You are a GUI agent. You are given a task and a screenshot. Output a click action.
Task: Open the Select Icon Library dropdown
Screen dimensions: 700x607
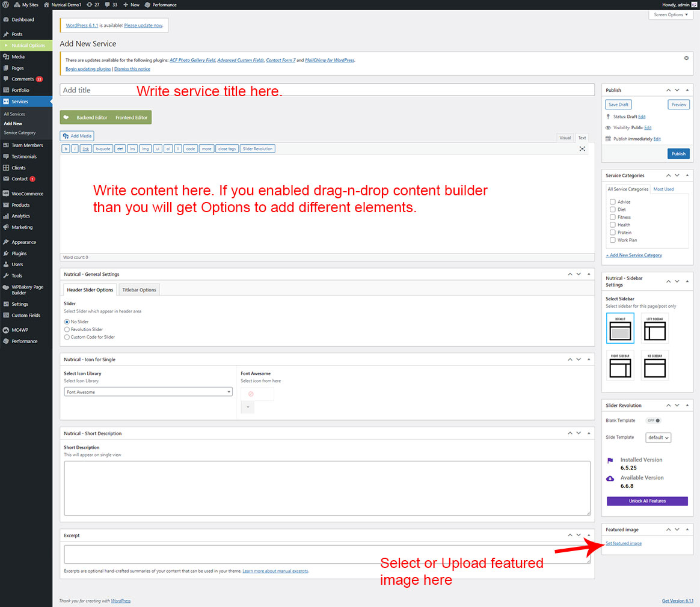pyautogui.click(x=148, y=392)
